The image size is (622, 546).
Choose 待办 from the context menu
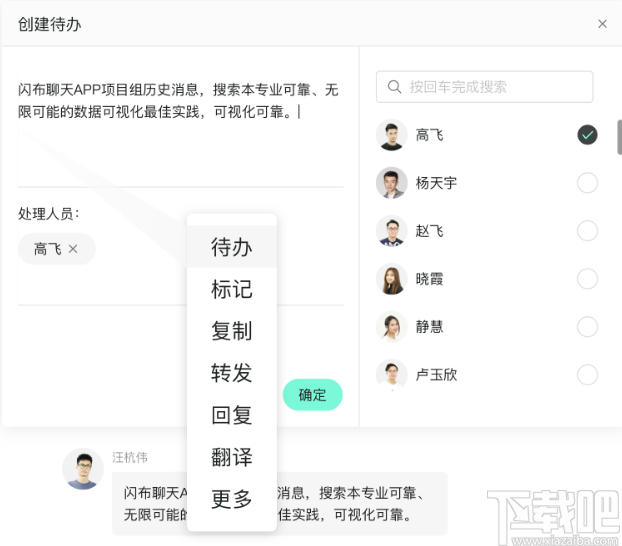pyautogui.click(x=232, y=247)
